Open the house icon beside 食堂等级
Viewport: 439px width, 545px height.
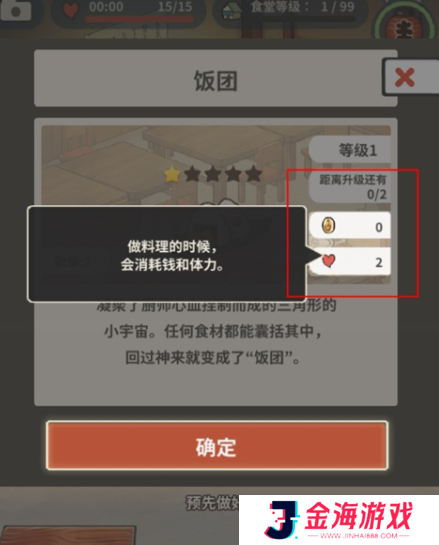[232, 11]
